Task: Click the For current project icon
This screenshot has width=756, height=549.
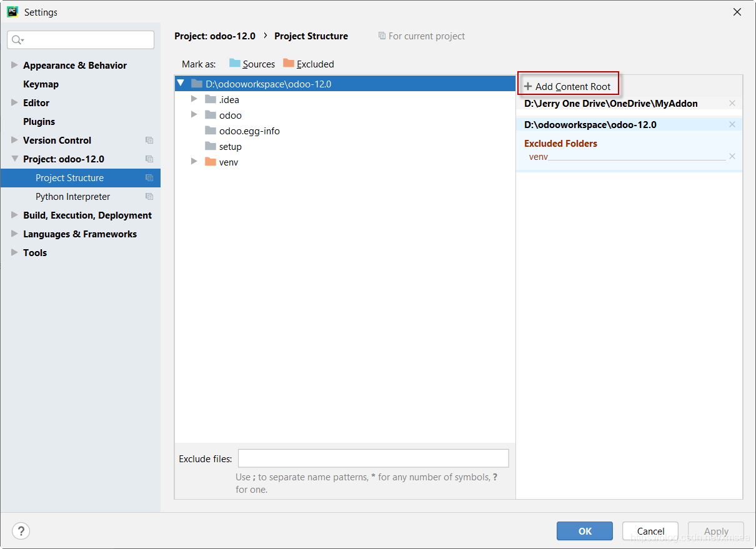Action: click(382, 36)
